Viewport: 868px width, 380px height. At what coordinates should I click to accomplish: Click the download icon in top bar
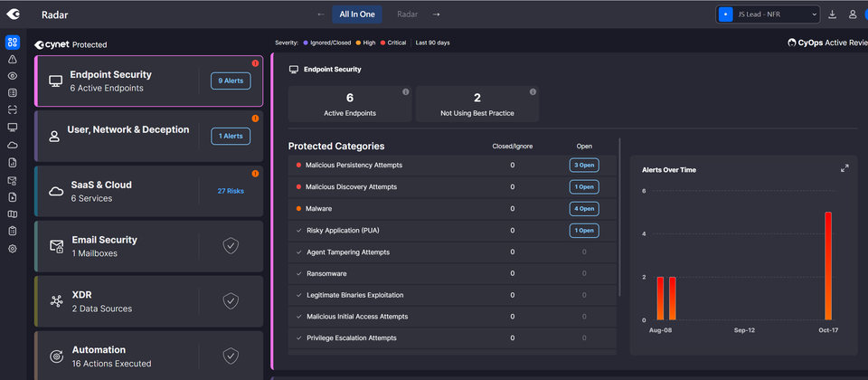tap(832, 14)
